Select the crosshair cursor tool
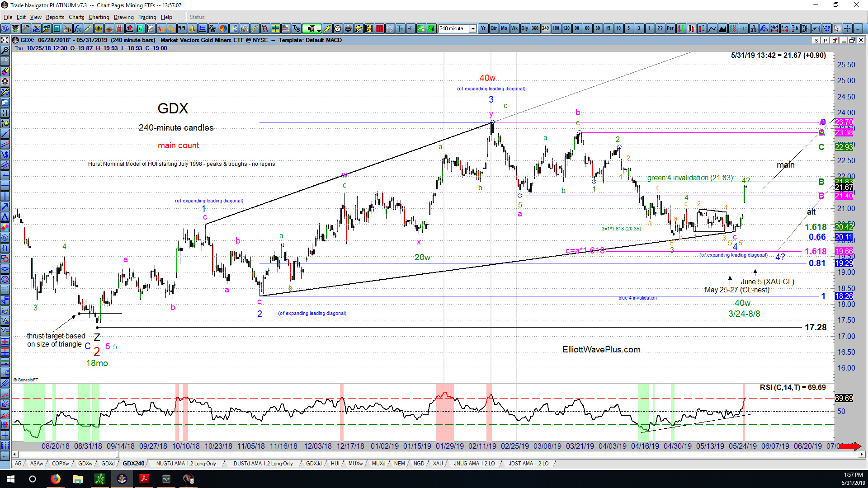The image size is (868, 488). 847,28
